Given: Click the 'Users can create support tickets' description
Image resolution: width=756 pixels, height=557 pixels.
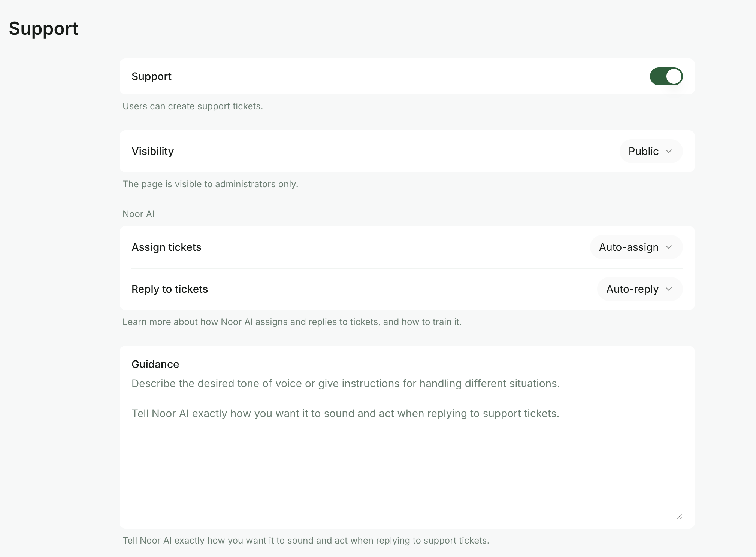Looking at the screenshot, I should (193, 106).
